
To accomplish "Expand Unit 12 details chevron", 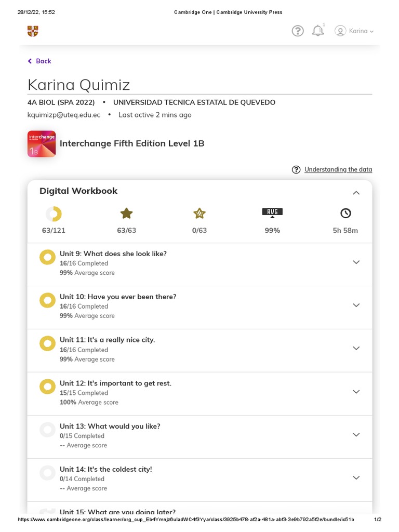I will 356,392.
